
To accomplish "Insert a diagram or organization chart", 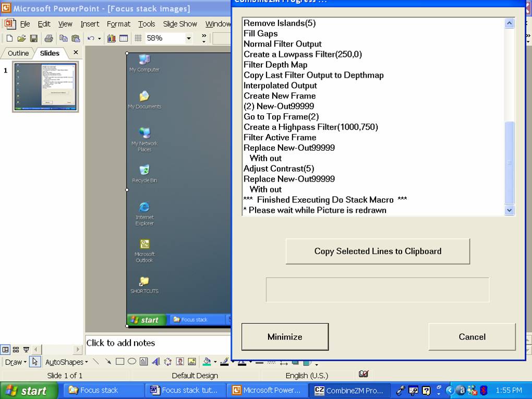I will (x=167, y=361).
